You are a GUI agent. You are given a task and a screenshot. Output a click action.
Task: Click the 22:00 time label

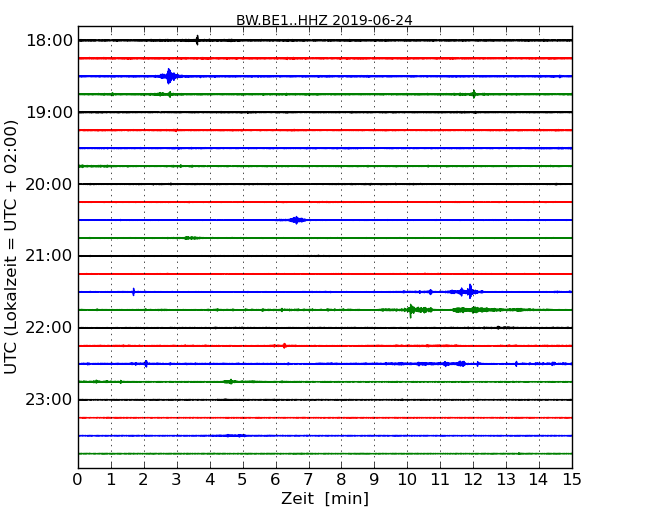49,328
